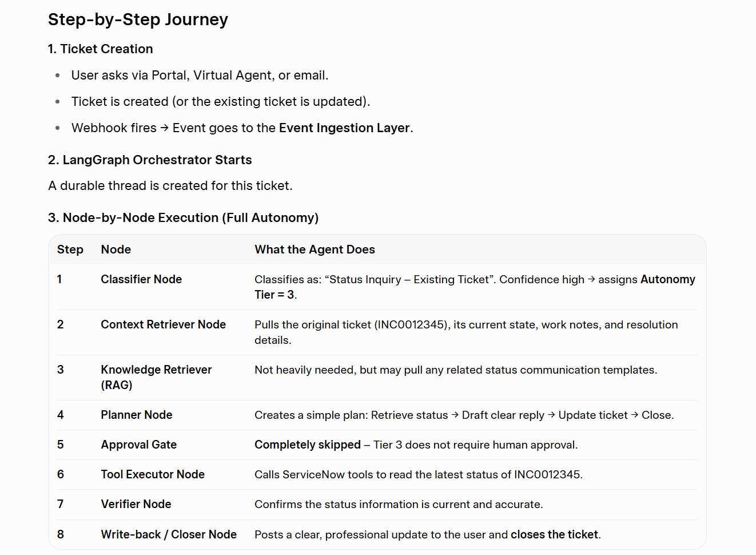This screenshot has width=756, height=555.
Task: Click the Planner Node cell
Action: click(137, 415)
